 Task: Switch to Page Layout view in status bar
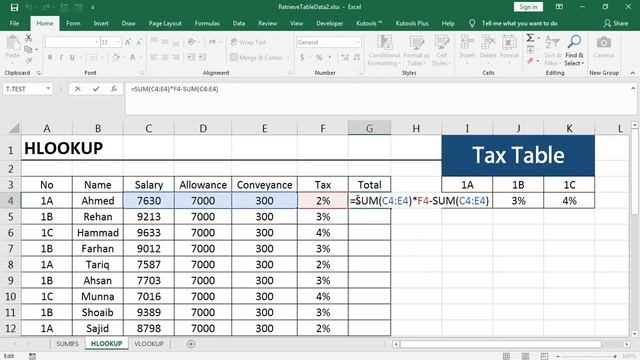click(x=525, y=356)
